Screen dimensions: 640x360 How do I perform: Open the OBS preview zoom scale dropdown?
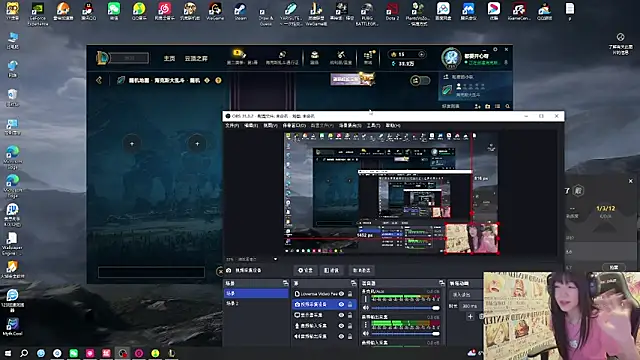[276, 259]
